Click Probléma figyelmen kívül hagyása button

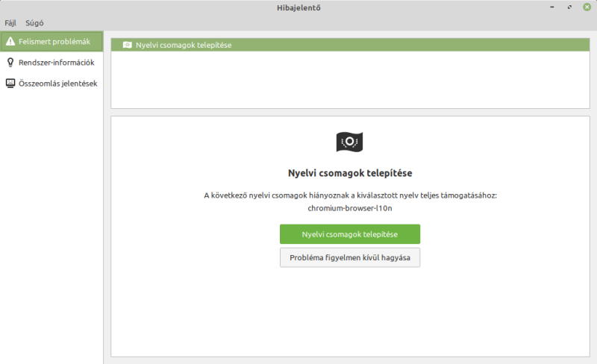coord(350,257)
